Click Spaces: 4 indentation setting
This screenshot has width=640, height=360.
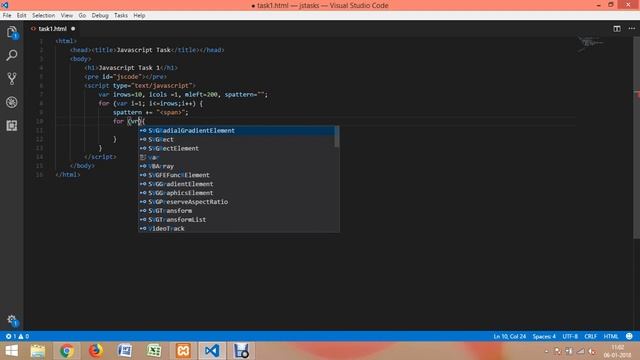pos(544,336)
